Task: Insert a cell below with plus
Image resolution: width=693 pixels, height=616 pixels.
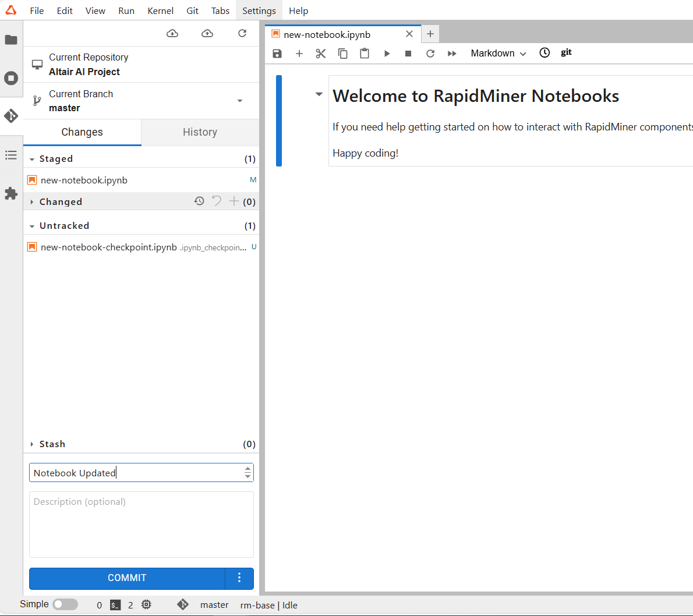Action: pos(299,54)
